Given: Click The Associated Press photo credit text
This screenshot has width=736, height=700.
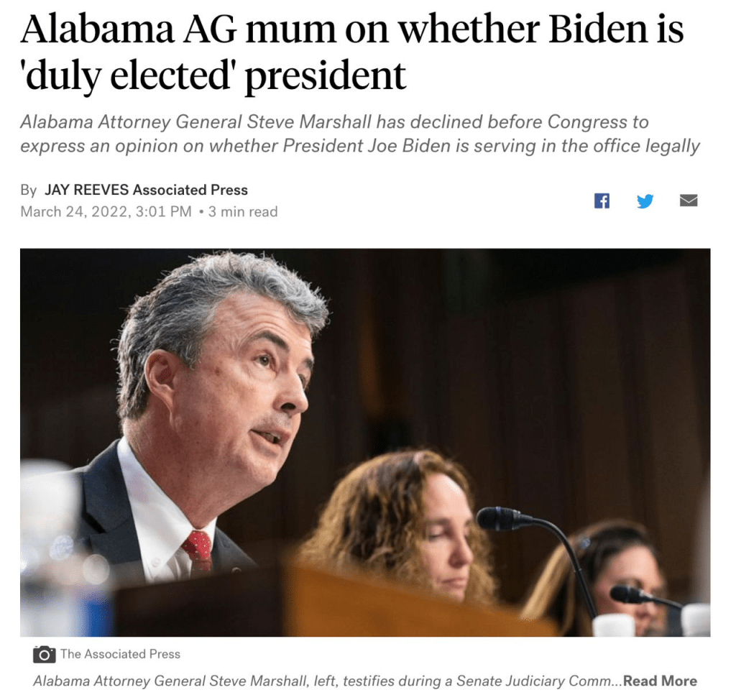Looking at the screenshot, I should point(120,654).
